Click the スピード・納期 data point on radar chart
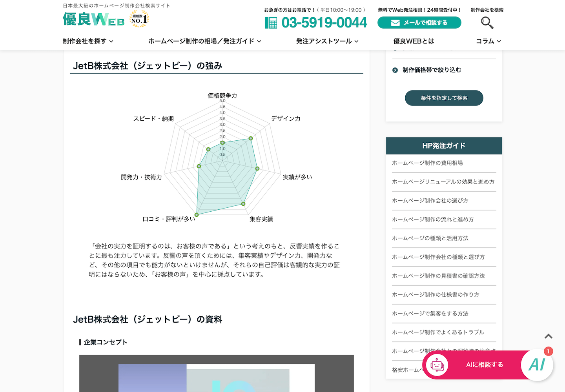This screenshot has width=565, height=392. tap(208, 149)
